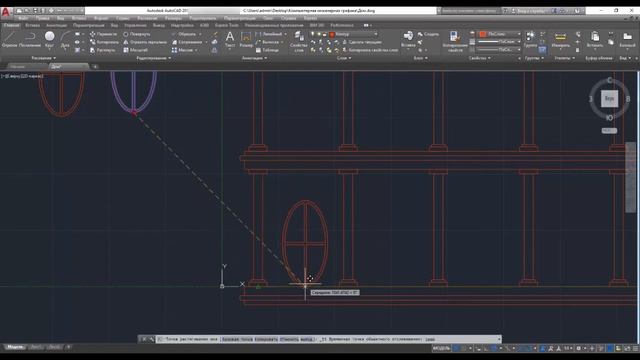Click the Повернуть (Rotate) tool
The height and width of the screenshot is (360, 640).
click(x=137, y=34)
